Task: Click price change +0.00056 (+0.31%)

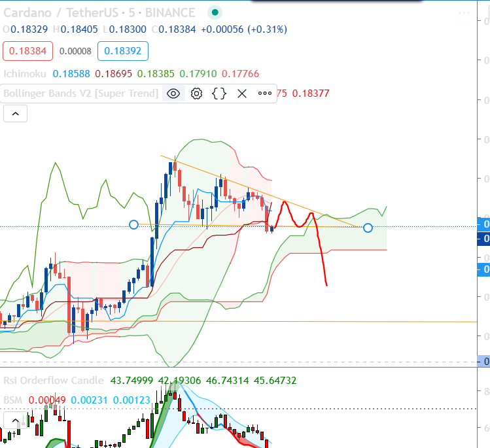Action: pos(244,29)
